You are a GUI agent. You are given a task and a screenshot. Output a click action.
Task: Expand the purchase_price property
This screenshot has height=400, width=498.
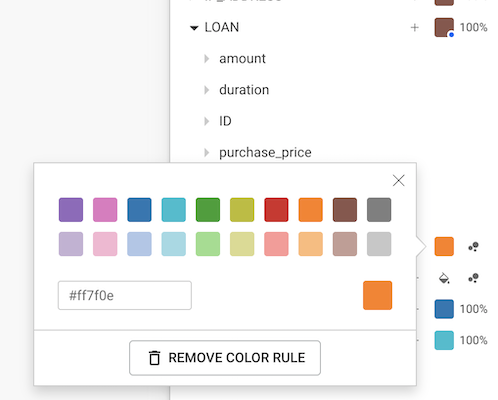tap(207, 153)
